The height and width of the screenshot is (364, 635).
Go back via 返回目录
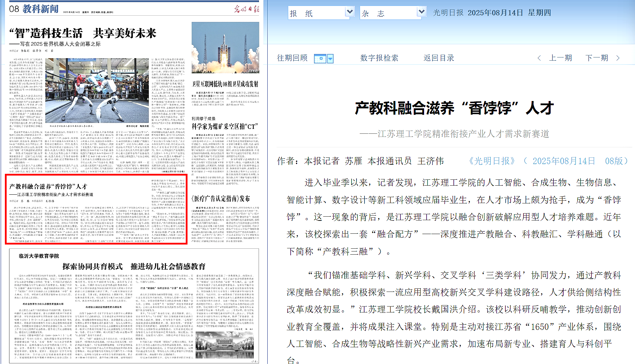[x=439, y=58]
